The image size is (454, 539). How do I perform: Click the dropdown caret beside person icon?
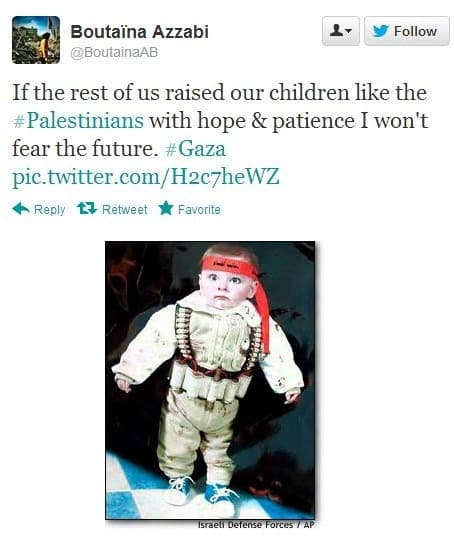348,31
